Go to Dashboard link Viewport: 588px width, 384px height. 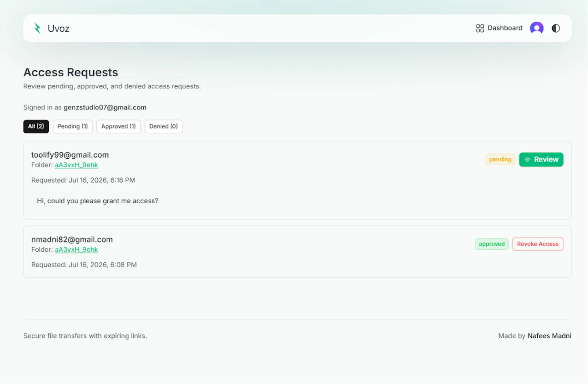(499, 28)
